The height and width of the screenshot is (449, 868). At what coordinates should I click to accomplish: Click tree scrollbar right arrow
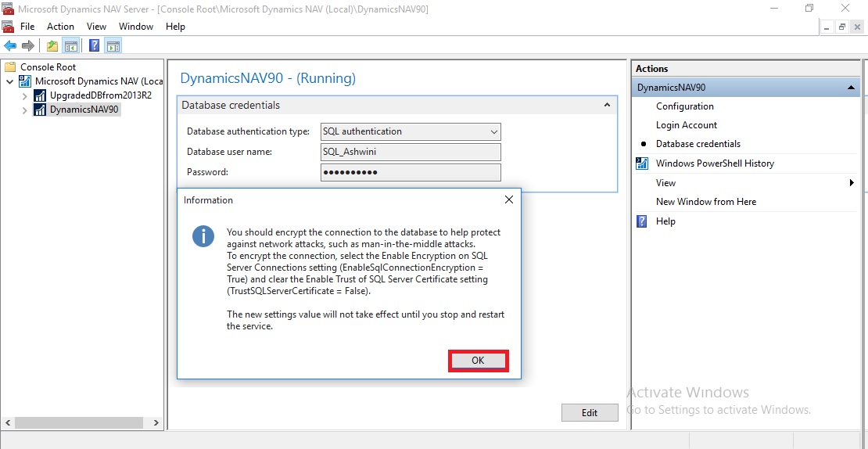[x=156, y=422]
